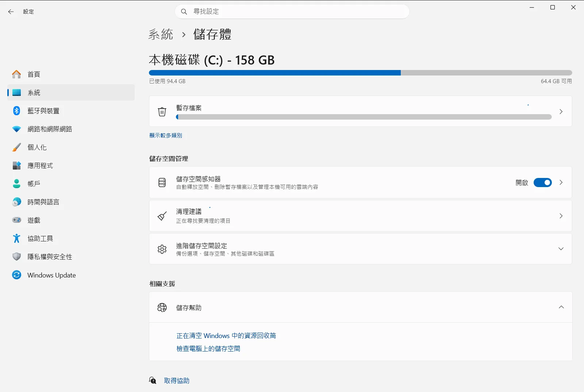Viewport: 584px width, 392px height.
Task: Open 應用程式 settings category
Action: click(x=71, y=166)
